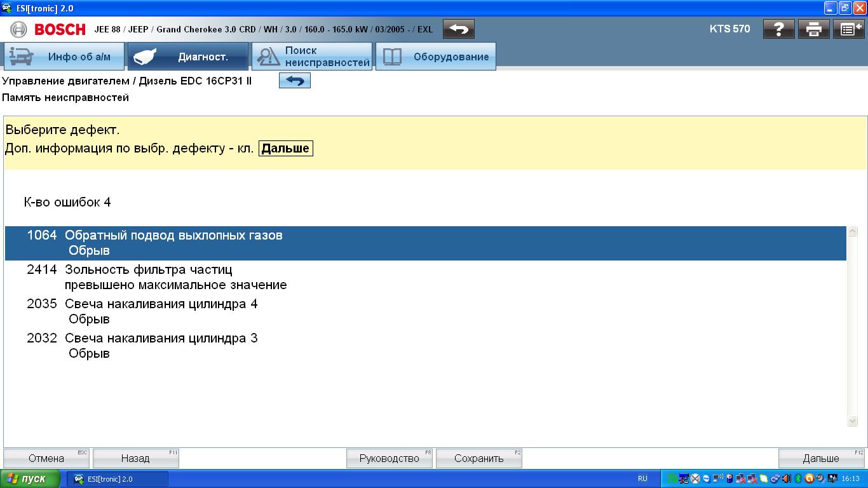Click the volume speaker tray icon
Viewport: 868px width, 488px height.
pos(787,478)
